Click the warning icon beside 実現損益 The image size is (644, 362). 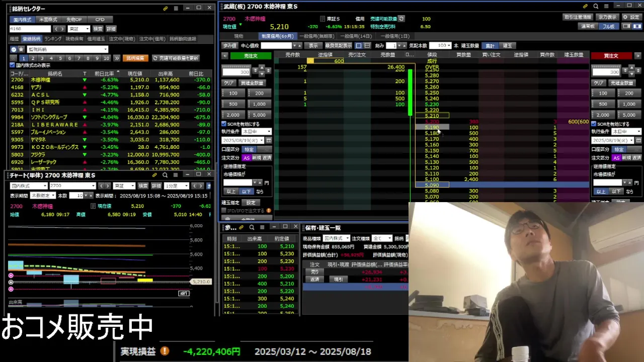(165, 351)
